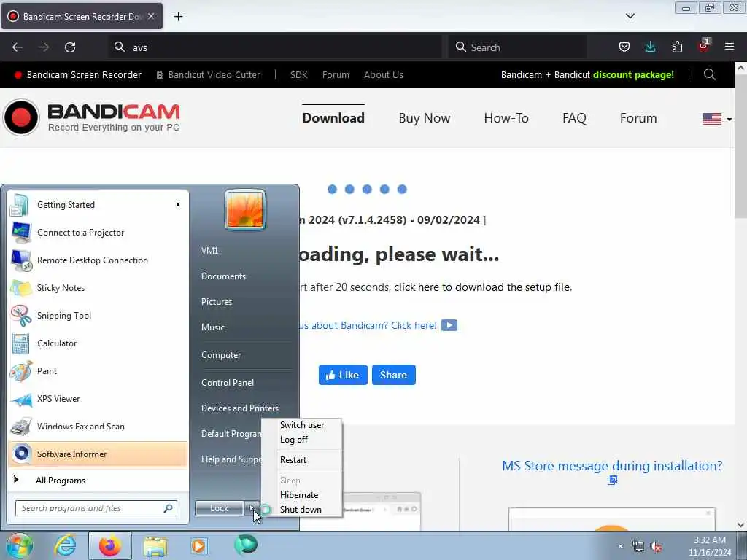Viewport: 747px width, 560px height.
Task: Open Bandicut Video Cutter link
Action: 209,75
